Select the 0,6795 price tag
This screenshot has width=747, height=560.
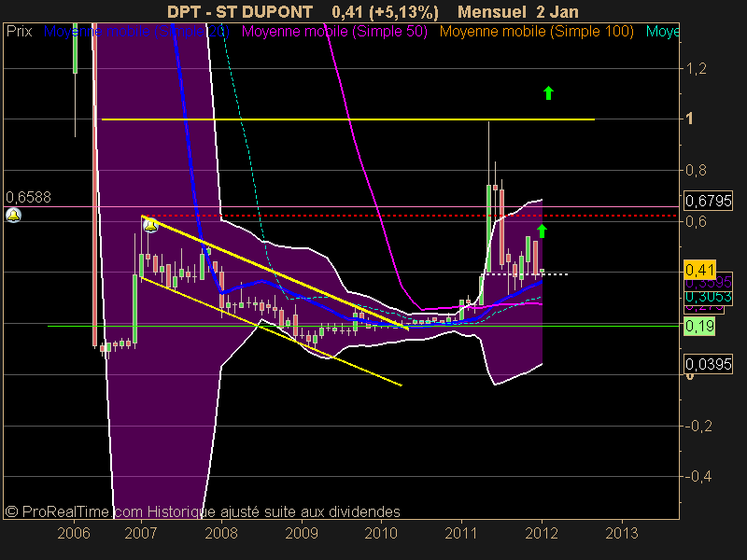click(x=708, y=201)
